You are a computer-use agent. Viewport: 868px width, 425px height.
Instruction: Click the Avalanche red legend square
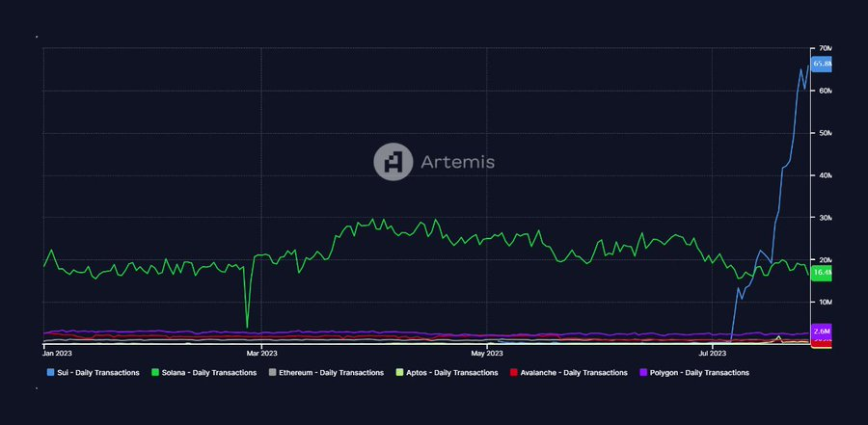513,372
